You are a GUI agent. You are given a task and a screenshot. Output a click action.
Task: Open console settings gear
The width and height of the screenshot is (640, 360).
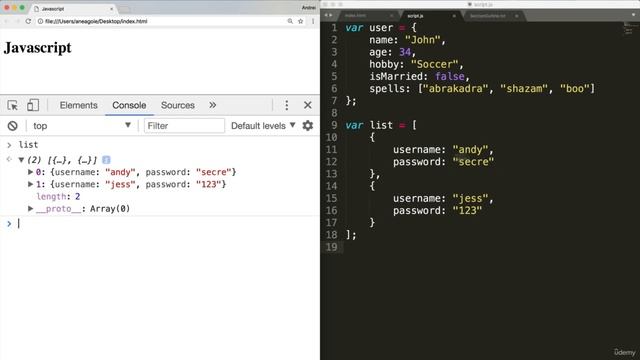click(308, 126)
